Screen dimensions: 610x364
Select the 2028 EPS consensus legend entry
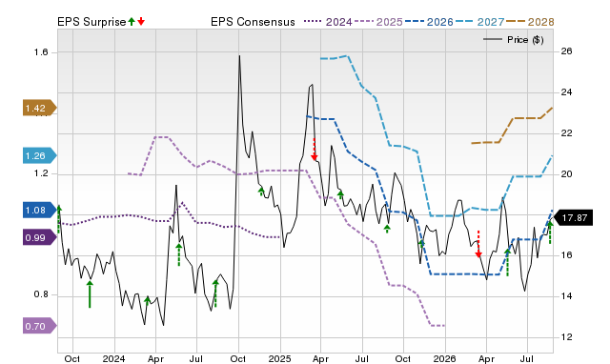pos(530,22)
